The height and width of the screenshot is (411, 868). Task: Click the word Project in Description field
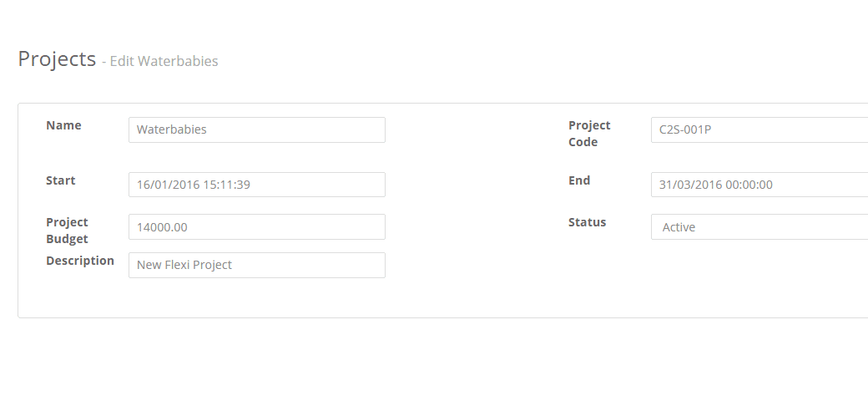coord(213,266)
